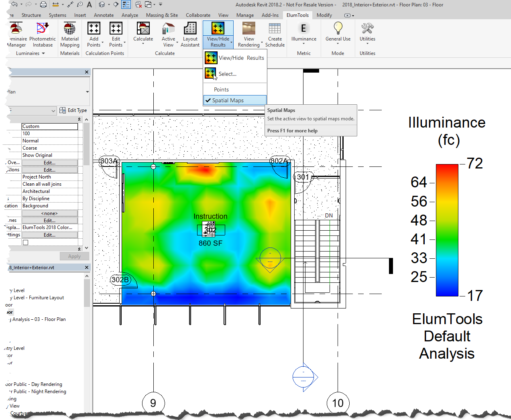The image size is (511, 420).
Task: Open Customize Quick Access Toolbar dropdown
Action: coord(161,4)
